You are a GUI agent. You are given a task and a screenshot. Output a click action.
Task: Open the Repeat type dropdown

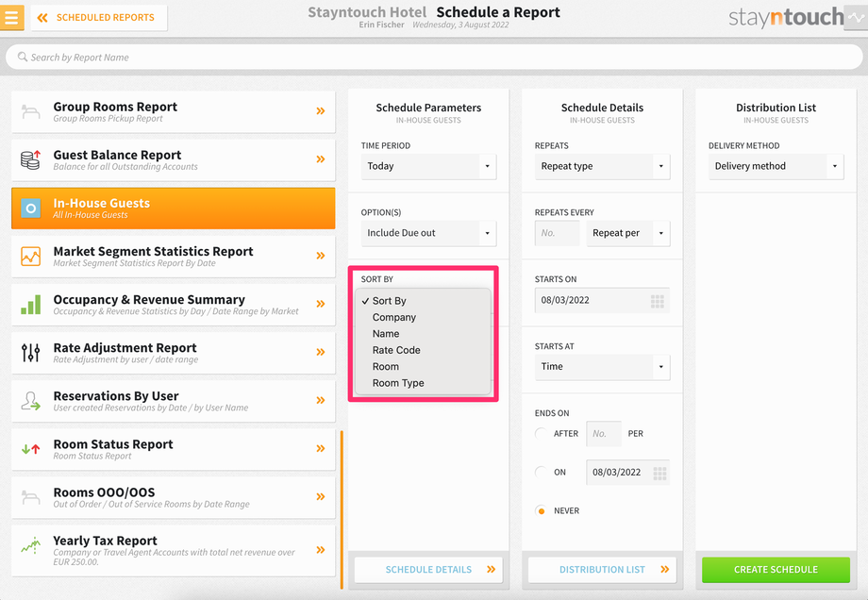(602, 166)
